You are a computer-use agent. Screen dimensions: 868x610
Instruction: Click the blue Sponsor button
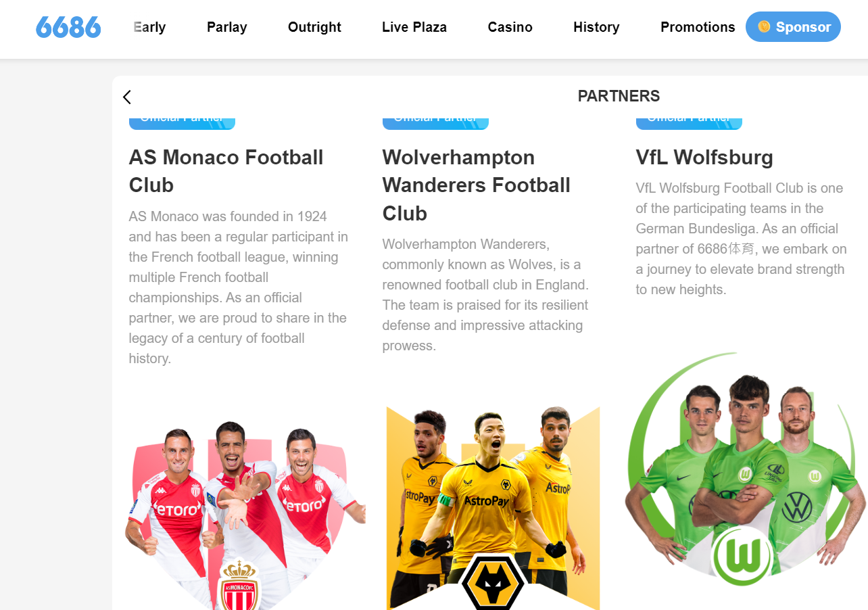[x=793, y=27]
